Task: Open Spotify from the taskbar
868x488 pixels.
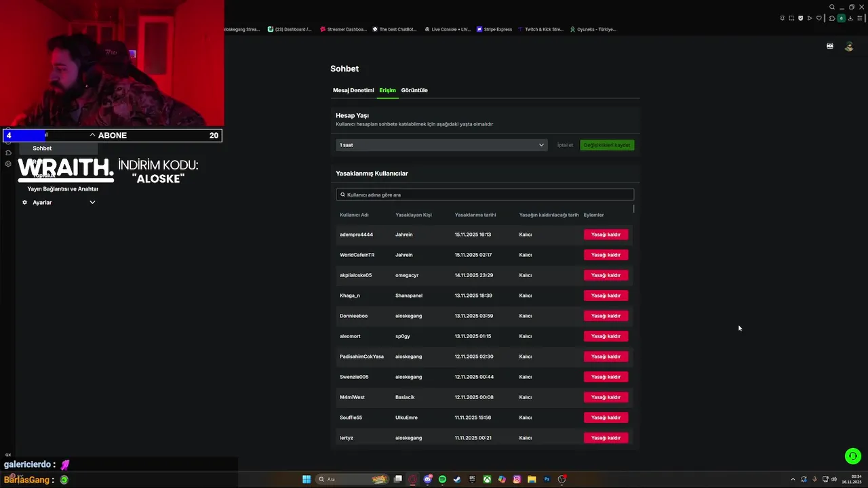Action: tap(443, 479)
